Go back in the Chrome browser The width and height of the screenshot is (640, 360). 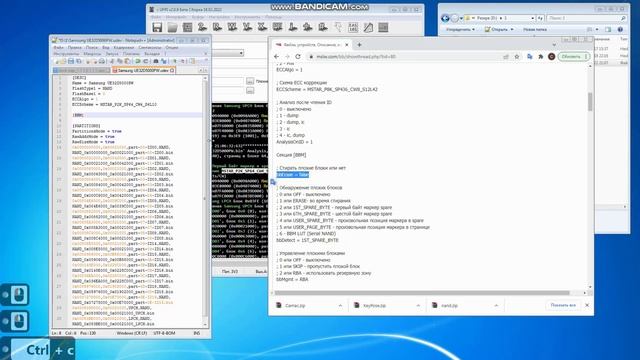277,57
